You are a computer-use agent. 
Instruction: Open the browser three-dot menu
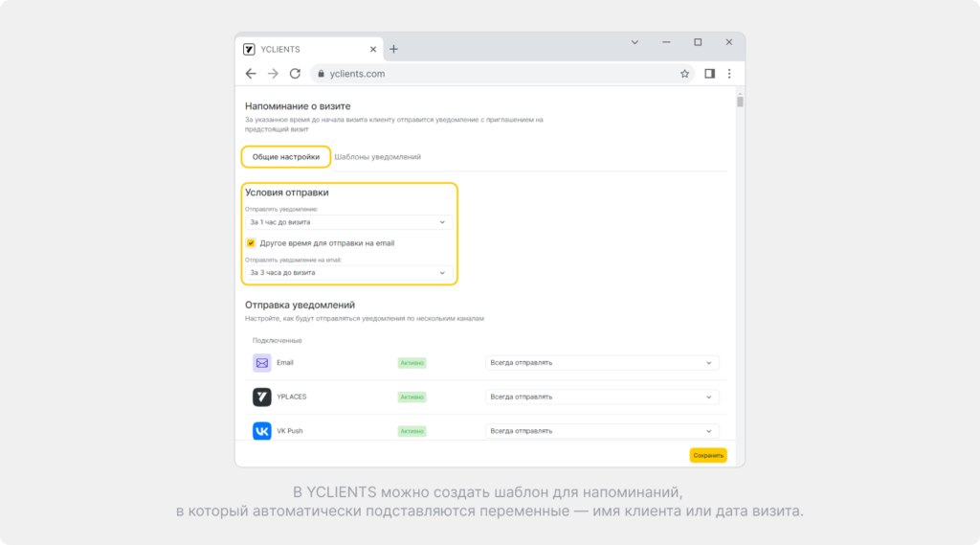(x=729, y=74)
